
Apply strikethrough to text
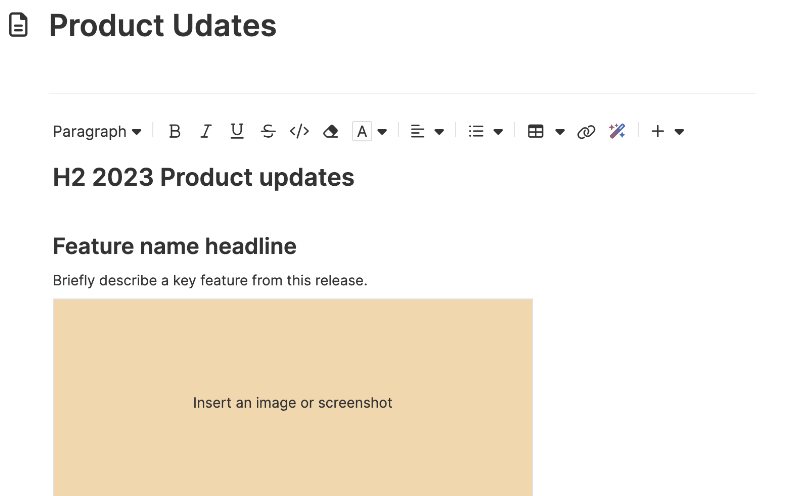[268, 132]
